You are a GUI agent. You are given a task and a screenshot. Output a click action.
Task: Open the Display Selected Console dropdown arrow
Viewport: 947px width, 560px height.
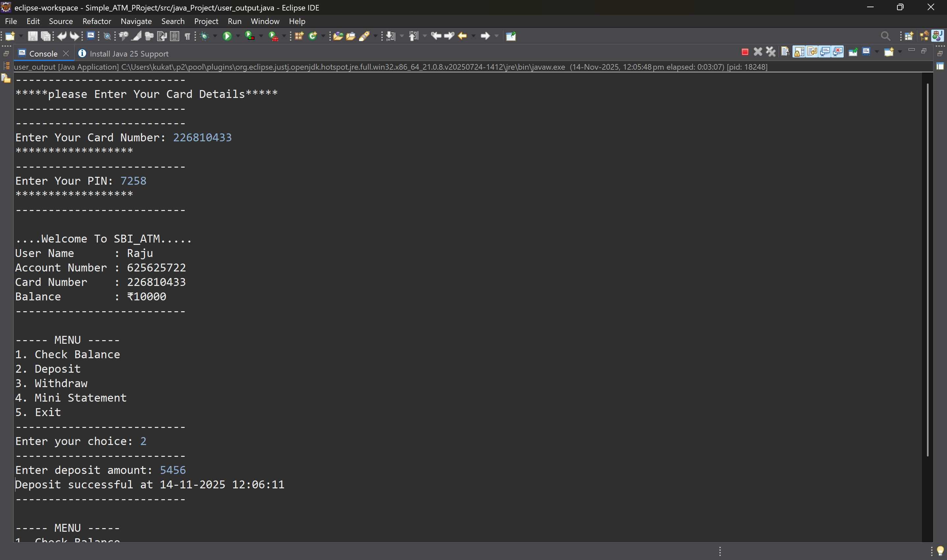[877, 52]
